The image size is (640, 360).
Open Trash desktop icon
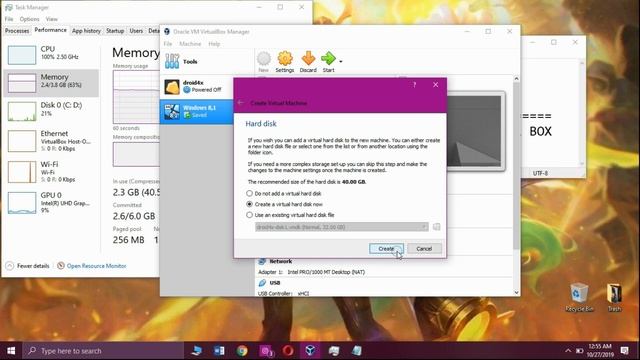tap(614, 297)
